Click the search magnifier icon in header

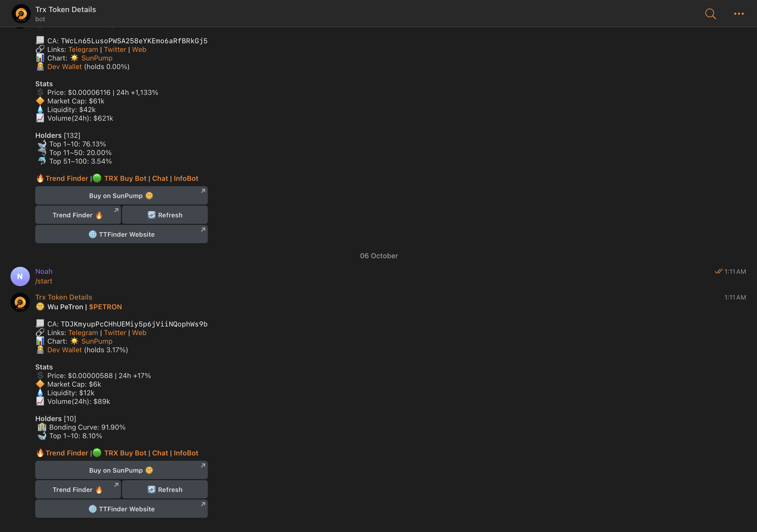710,14
